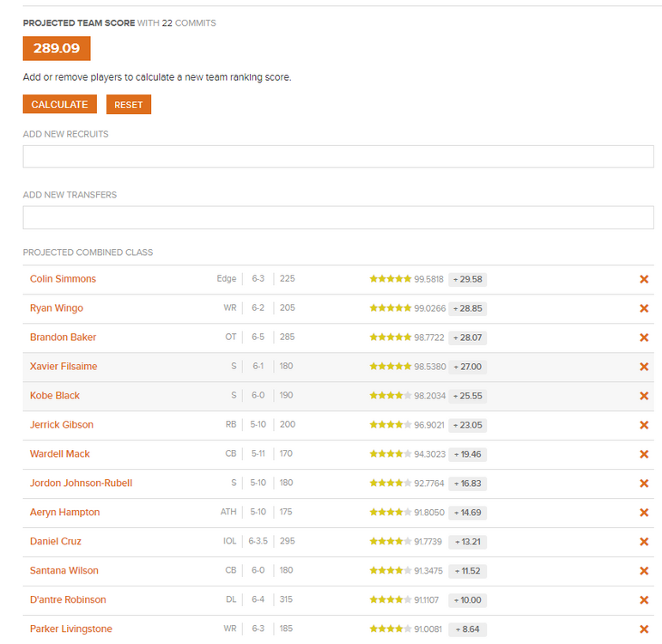Image resolution: width=662 pixels, height=644 pixels.
Task: Click into the Add New Transfers field
Action: pyautogui.click(x=338, y=218)
